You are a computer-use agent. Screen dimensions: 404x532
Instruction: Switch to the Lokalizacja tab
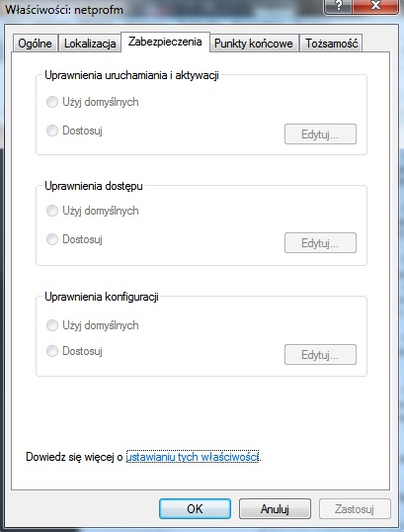coord(90,44)
